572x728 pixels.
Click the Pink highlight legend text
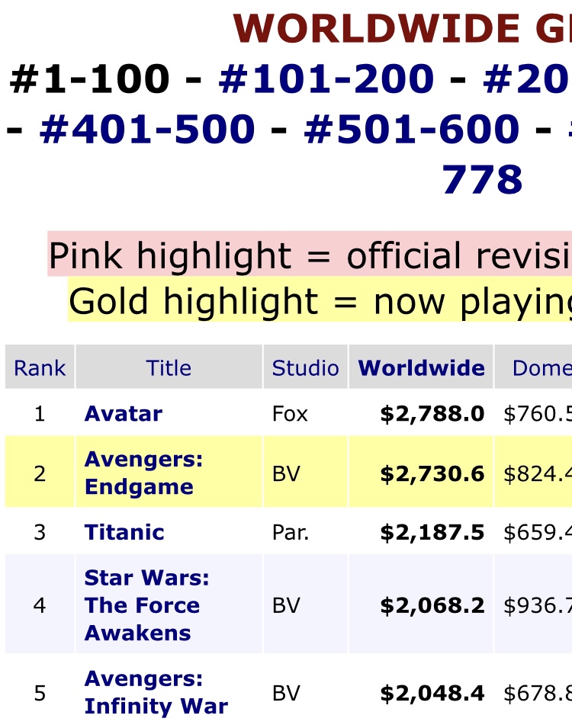(x=310, y=255)
